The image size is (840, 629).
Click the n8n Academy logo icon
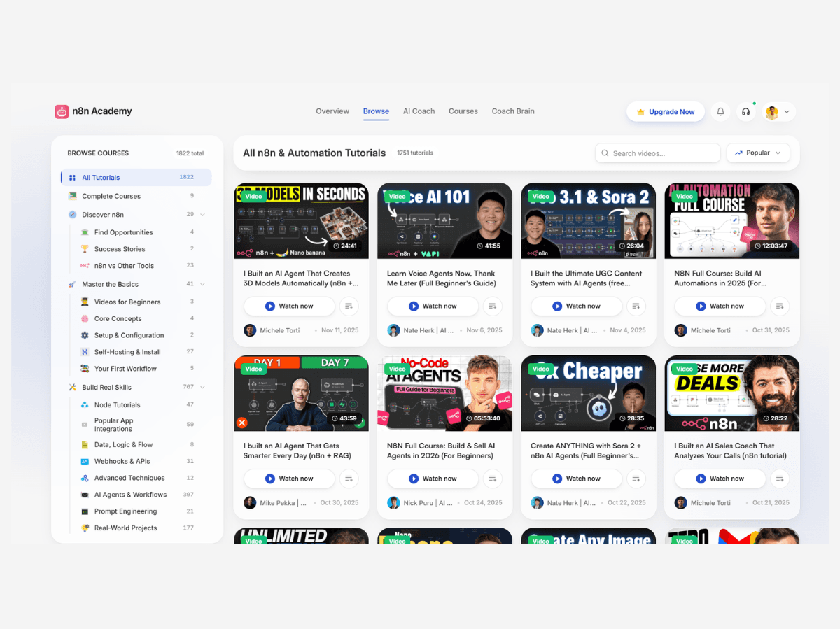click(62, 111)
